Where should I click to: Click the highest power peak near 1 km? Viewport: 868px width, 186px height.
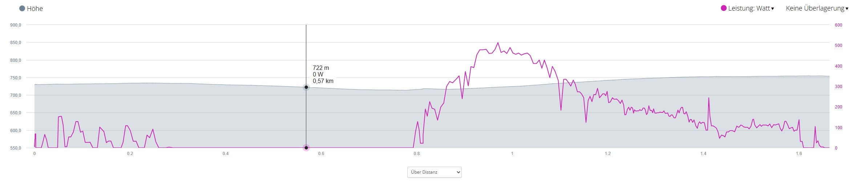(498, 43)
